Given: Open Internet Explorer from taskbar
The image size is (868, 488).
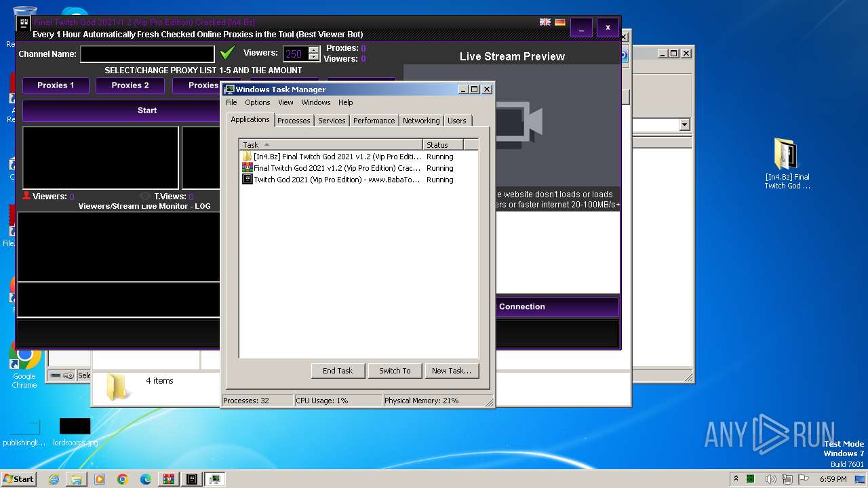Looking at the screenshot, I should click(54, 479).
